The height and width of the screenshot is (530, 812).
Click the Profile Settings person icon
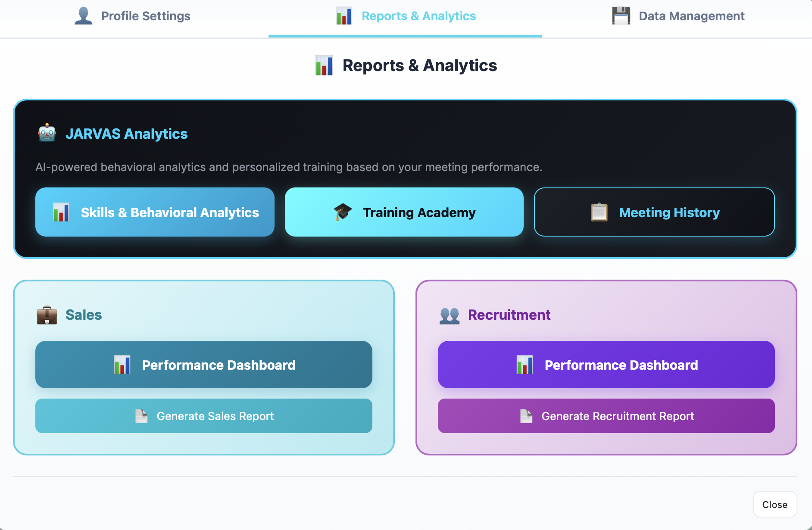tap(83, 16)
